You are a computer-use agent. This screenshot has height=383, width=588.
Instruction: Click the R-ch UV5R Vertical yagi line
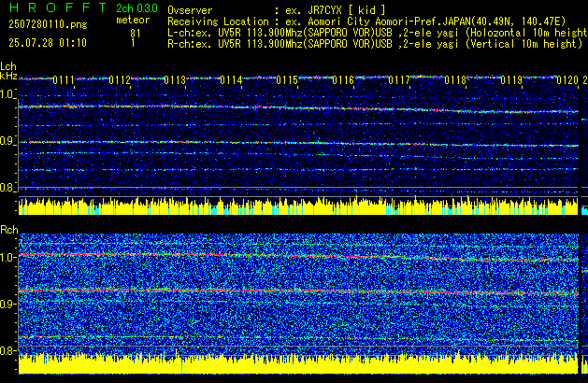(x=375, y=44)
